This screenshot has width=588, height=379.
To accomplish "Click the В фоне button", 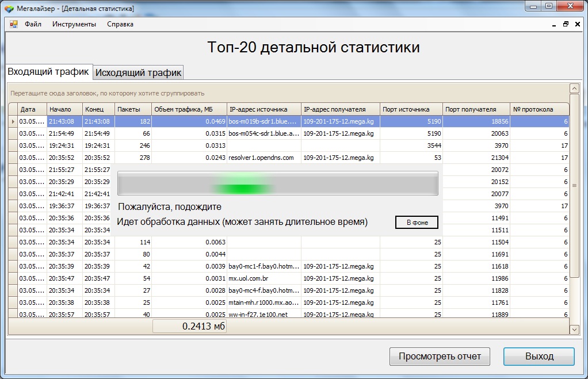I will point(417,223).
